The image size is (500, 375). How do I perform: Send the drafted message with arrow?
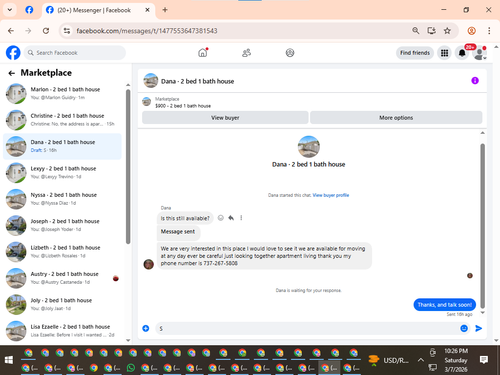pyautogui.click(x=478, y=328)
